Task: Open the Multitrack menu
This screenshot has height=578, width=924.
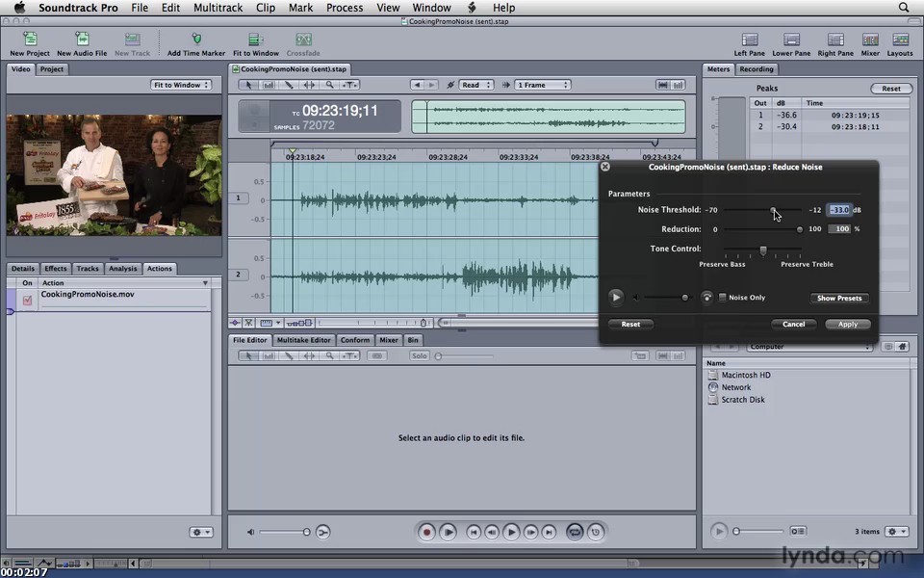Action: coord(218,8)
